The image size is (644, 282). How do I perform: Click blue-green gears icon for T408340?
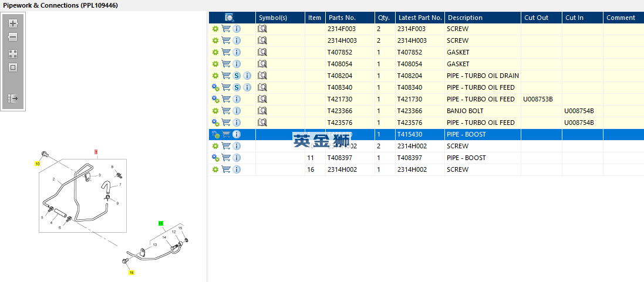[215, 87]
